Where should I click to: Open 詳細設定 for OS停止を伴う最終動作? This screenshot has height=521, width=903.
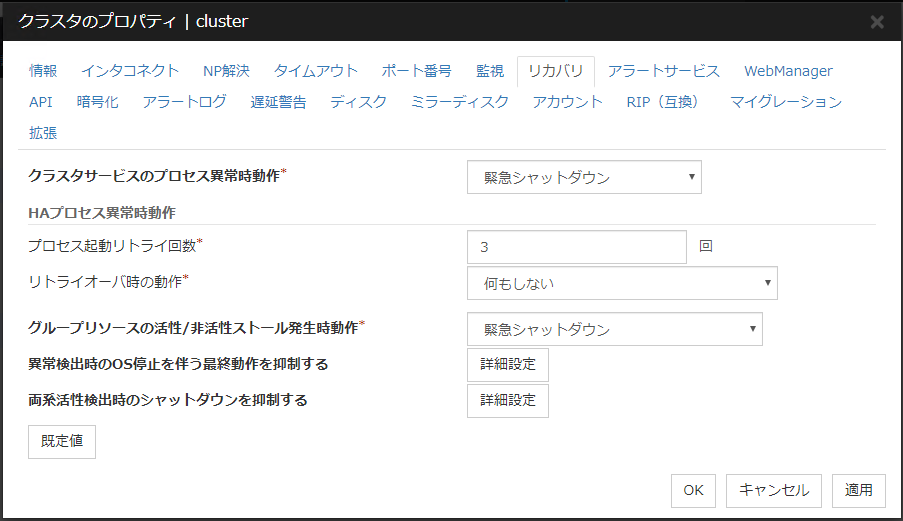click(x=508, y=365)
